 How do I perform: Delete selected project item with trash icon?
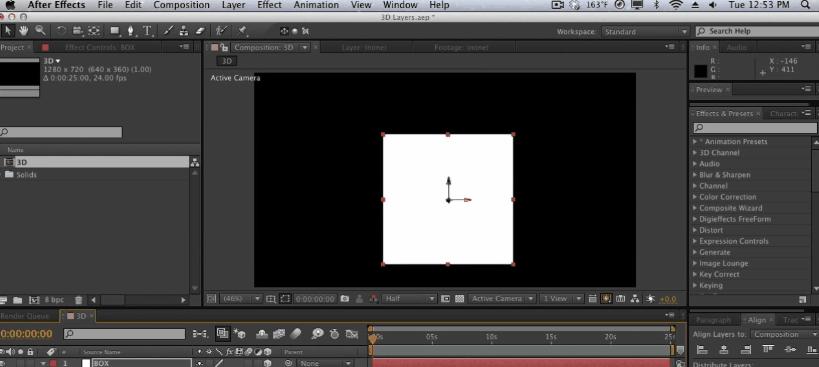pyautogui.click(x=78, y=300)
